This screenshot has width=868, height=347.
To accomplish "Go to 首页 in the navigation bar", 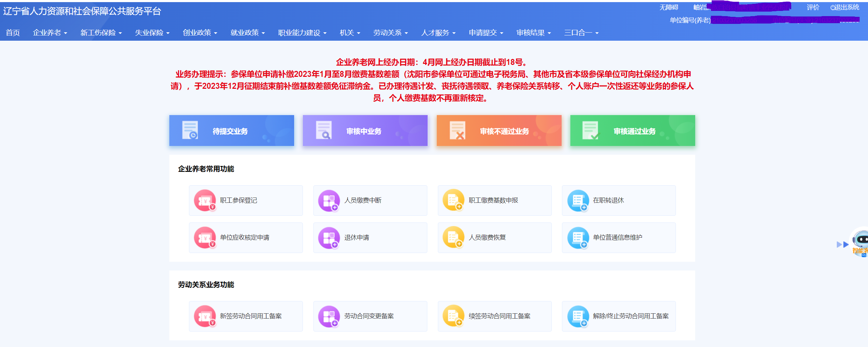I will point(13,33).
